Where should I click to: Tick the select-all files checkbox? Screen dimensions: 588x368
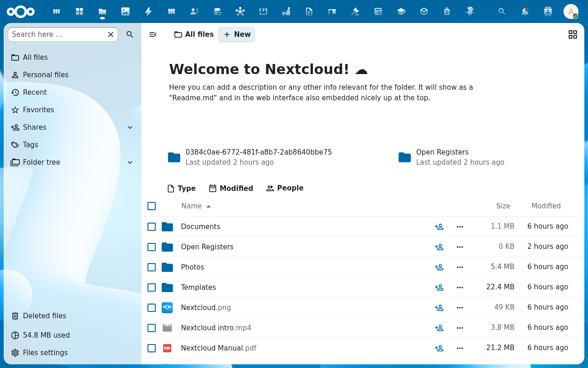152,206
